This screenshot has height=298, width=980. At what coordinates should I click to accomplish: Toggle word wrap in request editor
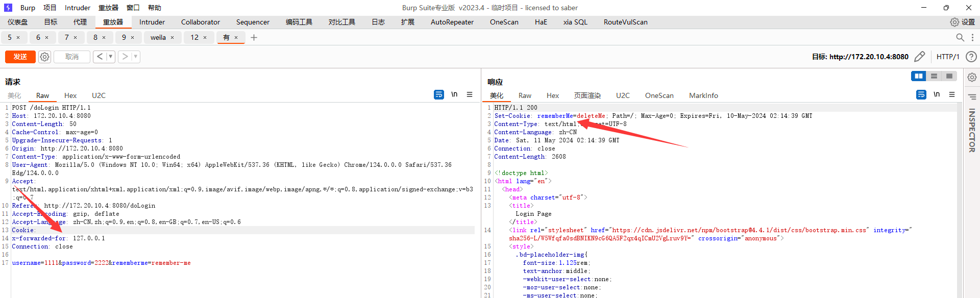tap(438, 94)
